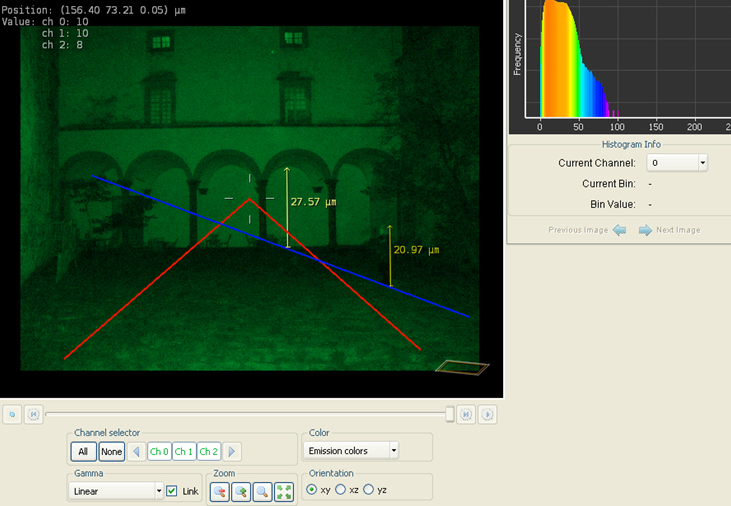The width and height of the screenshot is (731, 506).
Task: Click the fit-to-window green arrows icon
Action: [284, 491]
